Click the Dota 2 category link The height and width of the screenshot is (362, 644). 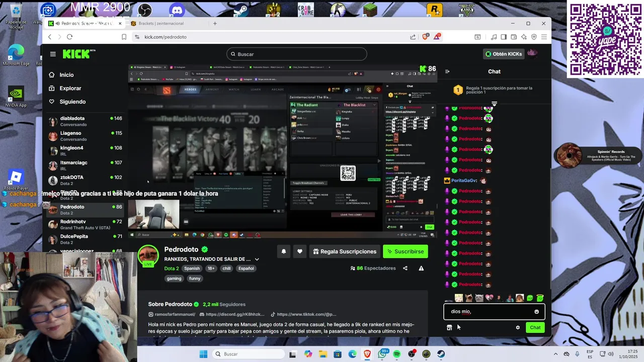(172, 268)
